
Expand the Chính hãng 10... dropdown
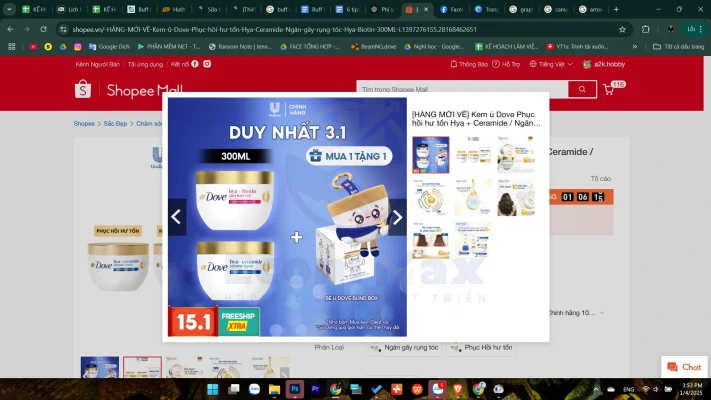click(576, 313)
